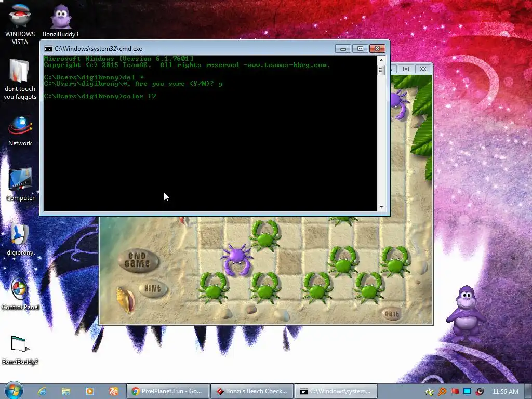Viewport: 532px width, 399px height.
Task: Select the digibrony user folder icon
Action: click(20, 240)
